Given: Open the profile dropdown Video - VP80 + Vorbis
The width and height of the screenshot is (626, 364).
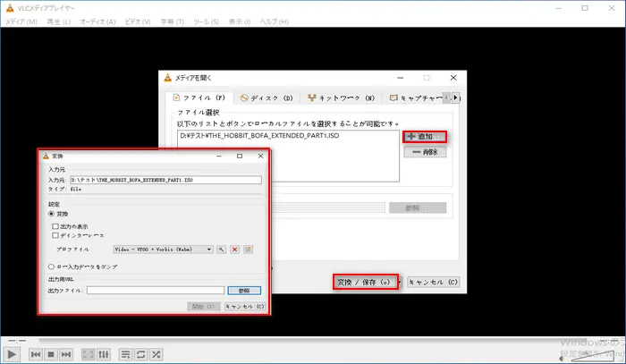Looking at the screenshot, I should click(163, 249).
